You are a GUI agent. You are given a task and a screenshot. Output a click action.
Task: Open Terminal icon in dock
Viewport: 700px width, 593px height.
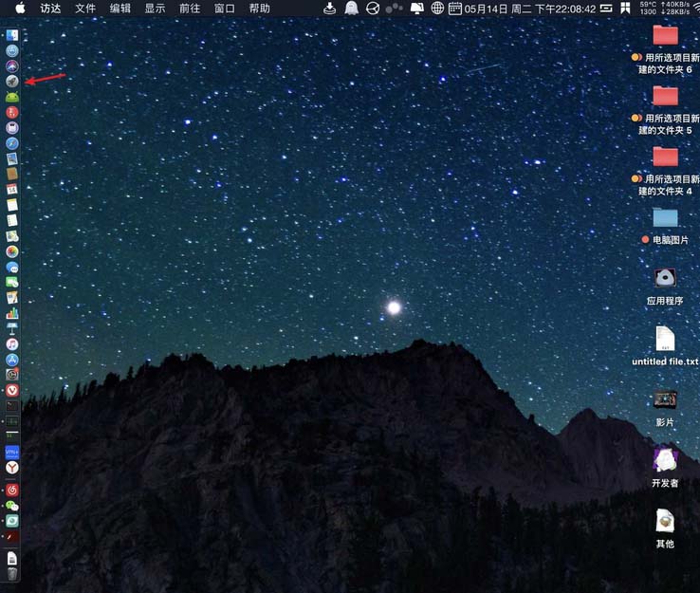[12, 406]
